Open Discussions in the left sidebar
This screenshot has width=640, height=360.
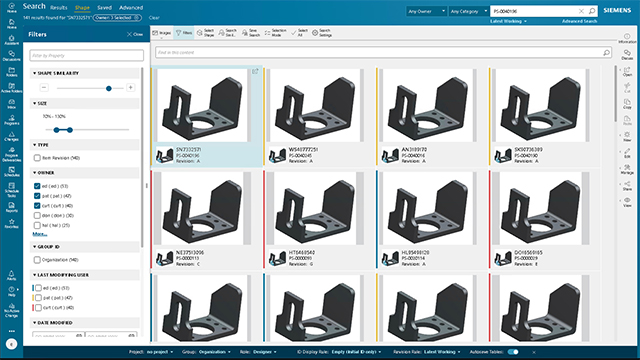11,56
